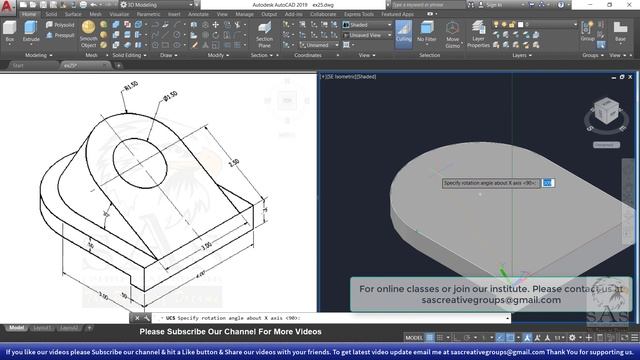Click the ViewCube in the 3D viewport
Viewport: 640px width, 360px height.
coord(606,111)
